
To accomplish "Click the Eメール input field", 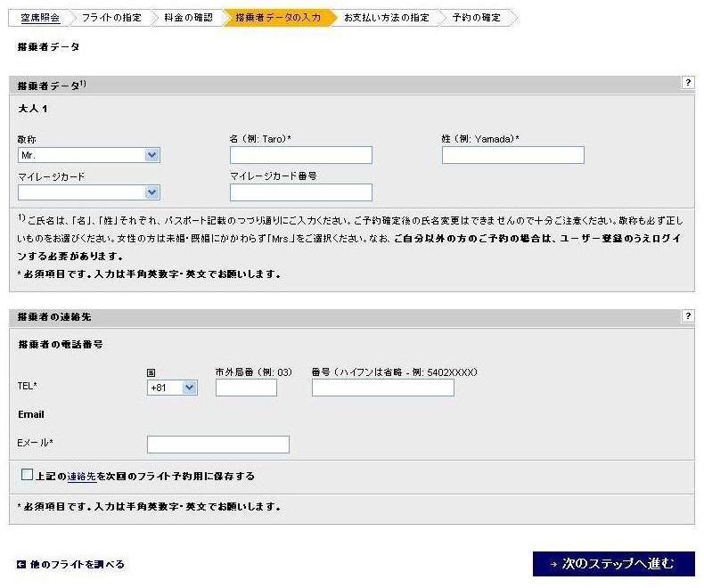I will (217, 444).
